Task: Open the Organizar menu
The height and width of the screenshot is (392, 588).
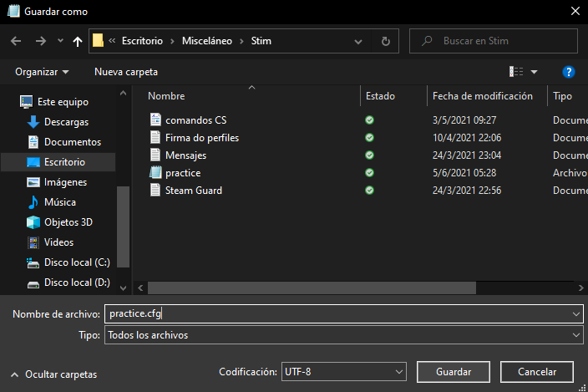Action: click(42, 72)
